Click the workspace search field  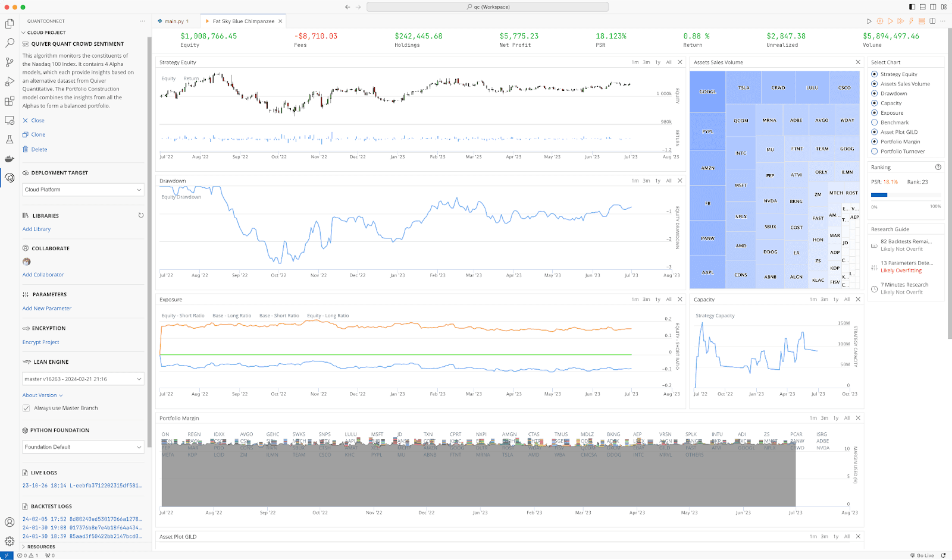tap(487, 7)
